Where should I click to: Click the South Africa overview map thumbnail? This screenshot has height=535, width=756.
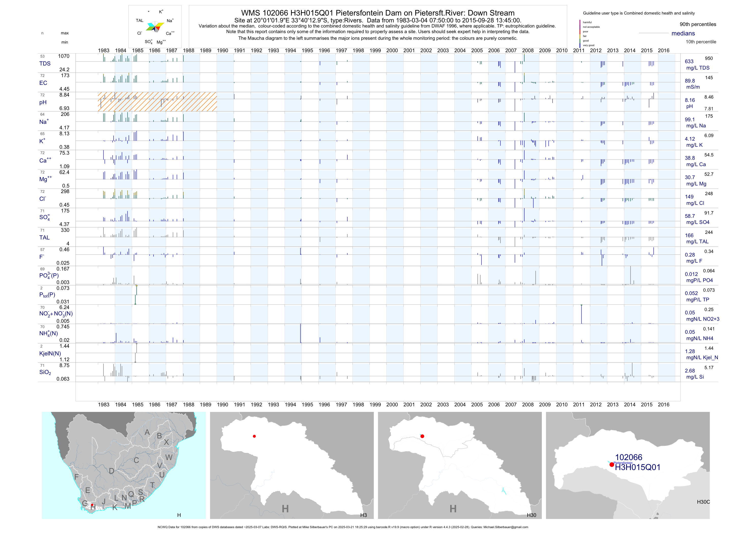[124, 465]
